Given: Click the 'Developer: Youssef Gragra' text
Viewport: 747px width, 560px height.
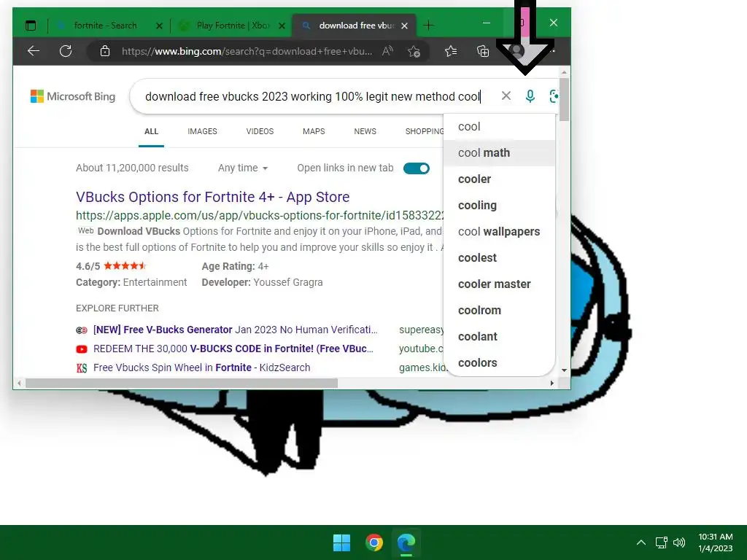Looking at the screenshot, I should (262, 282).
